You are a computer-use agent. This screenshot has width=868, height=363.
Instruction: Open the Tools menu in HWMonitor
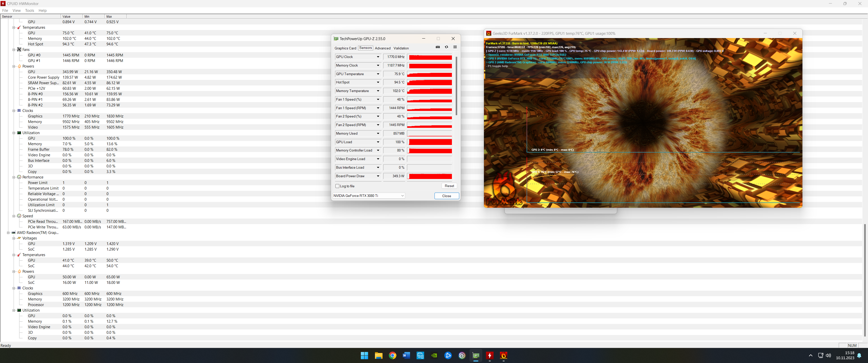click(x=30, y=10)
